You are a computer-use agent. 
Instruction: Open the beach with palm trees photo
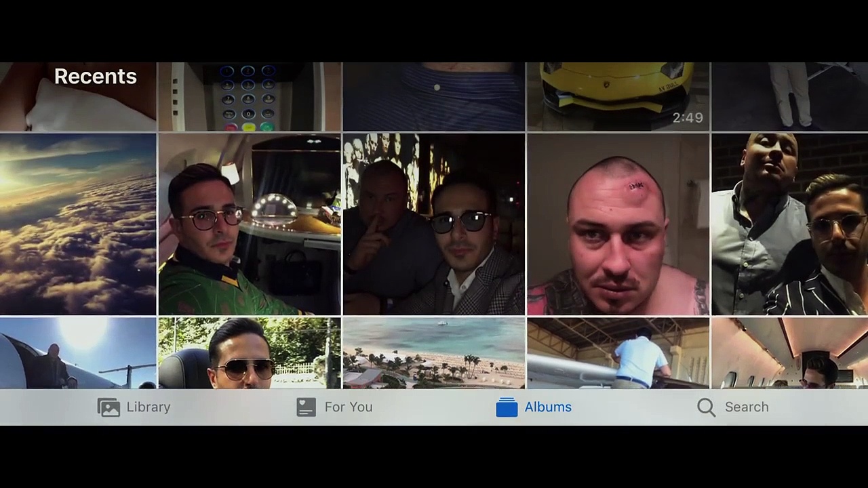[x=433, y=353]
